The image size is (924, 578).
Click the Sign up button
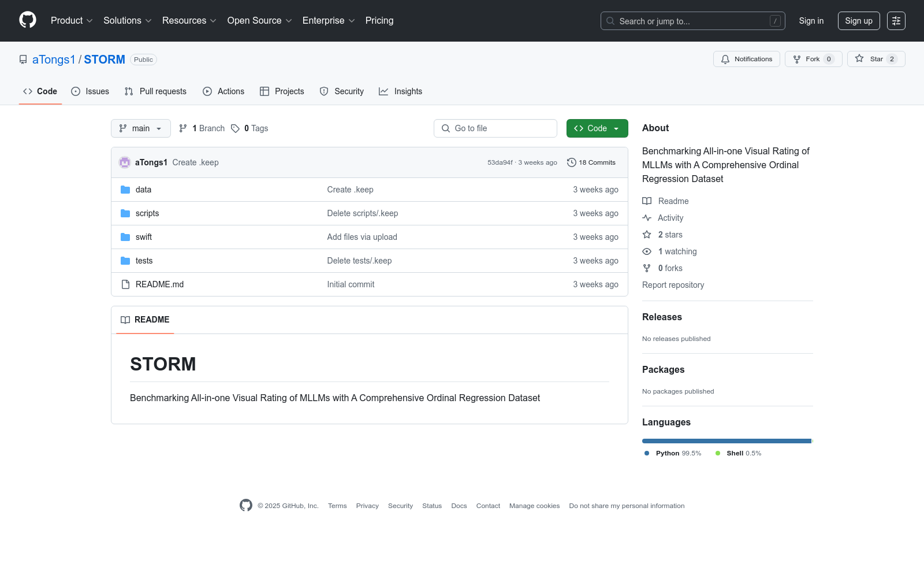pyautogui.click(x=859, y=21)
